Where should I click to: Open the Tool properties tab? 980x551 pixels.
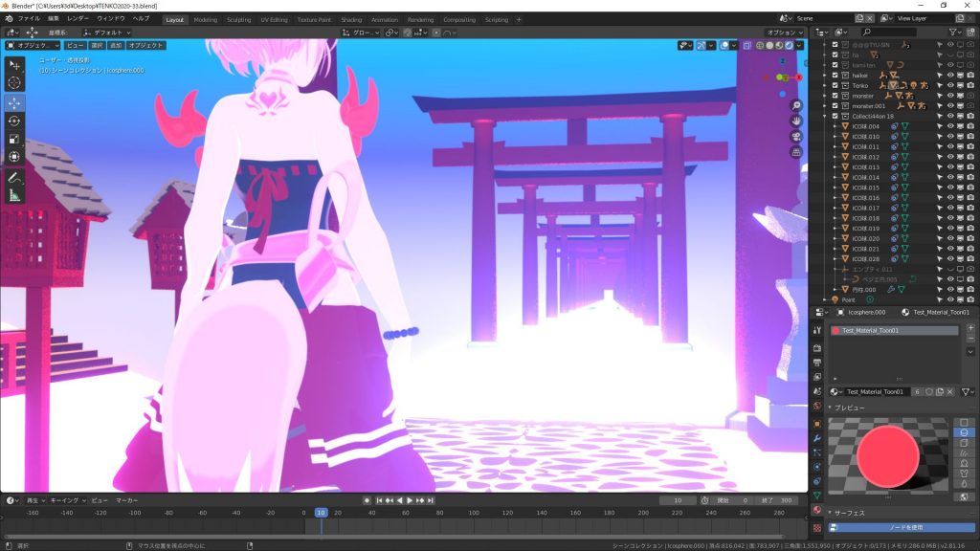point(817,330)
